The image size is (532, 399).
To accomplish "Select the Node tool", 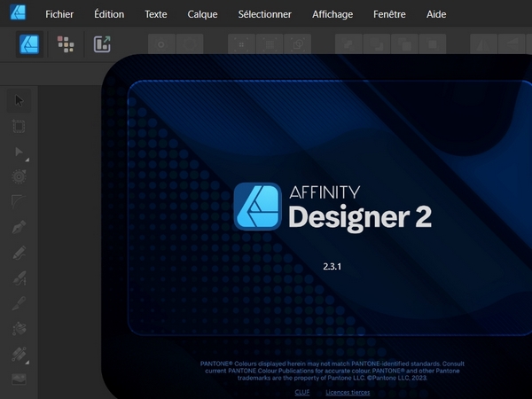I will [19, 152].
